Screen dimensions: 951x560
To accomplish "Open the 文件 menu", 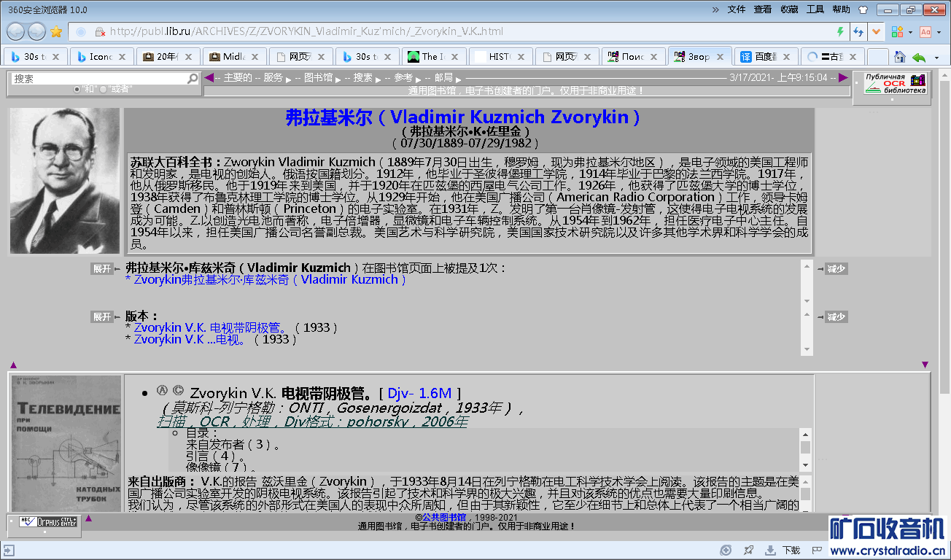I will 737,9.
